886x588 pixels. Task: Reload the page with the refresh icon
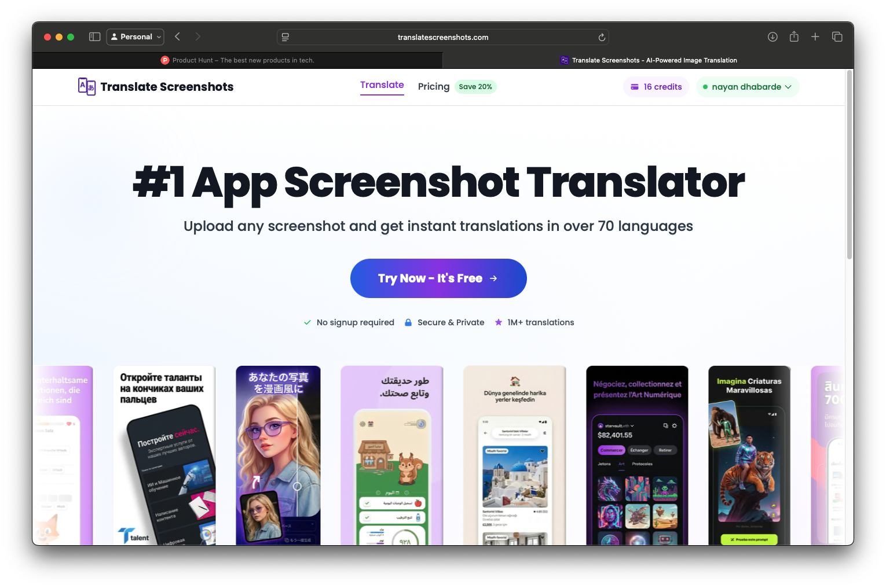coord(602,36)
